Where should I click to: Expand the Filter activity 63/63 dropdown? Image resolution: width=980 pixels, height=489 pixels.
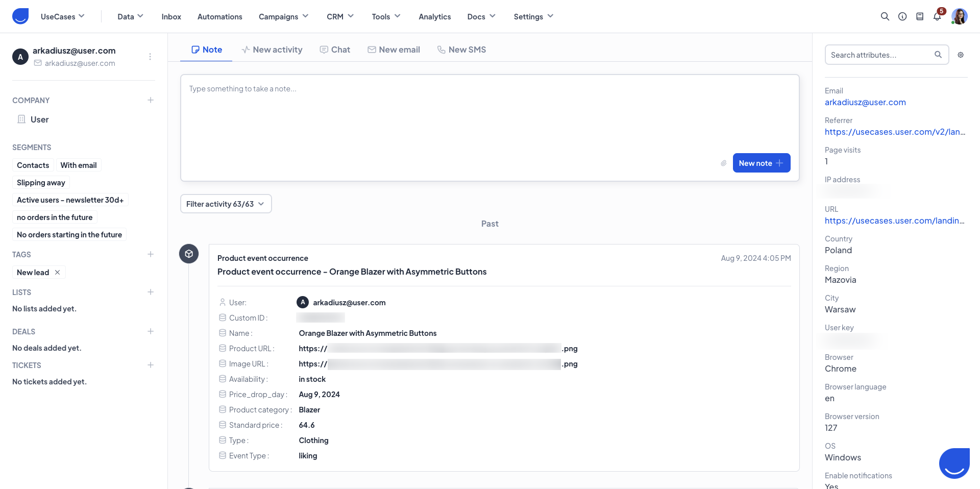pyautogui.click(x=226, y=204)
